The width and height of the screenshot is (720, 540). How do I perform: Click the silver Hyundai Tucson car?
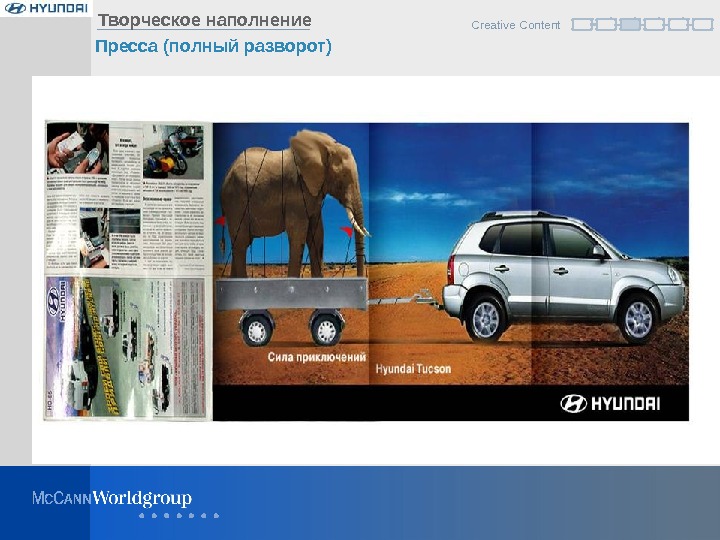click(565, 277)
